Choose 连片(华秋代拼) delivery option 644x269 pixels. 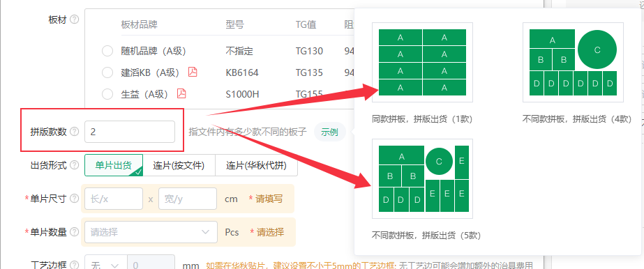256,165
